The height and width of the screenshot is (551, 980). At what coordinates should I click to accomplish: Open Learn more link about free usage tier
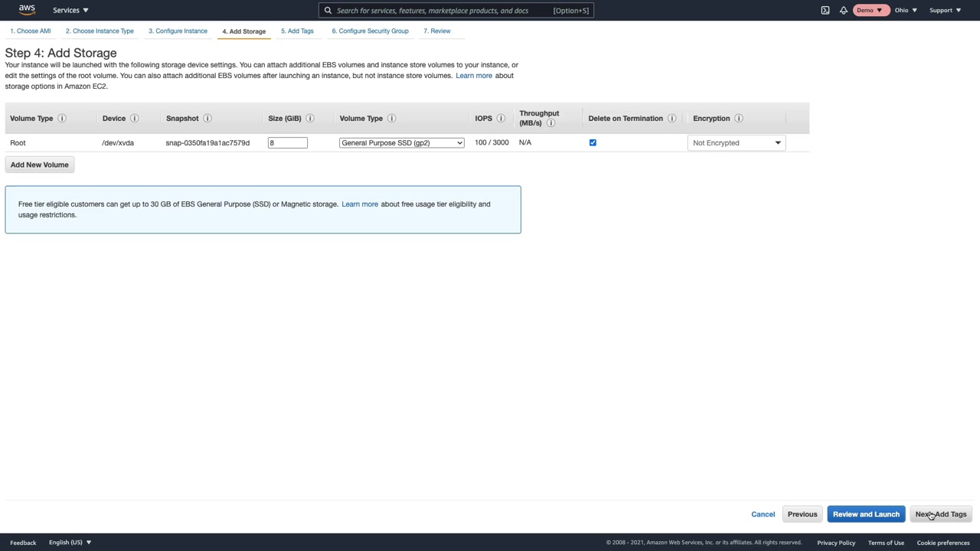360,204
